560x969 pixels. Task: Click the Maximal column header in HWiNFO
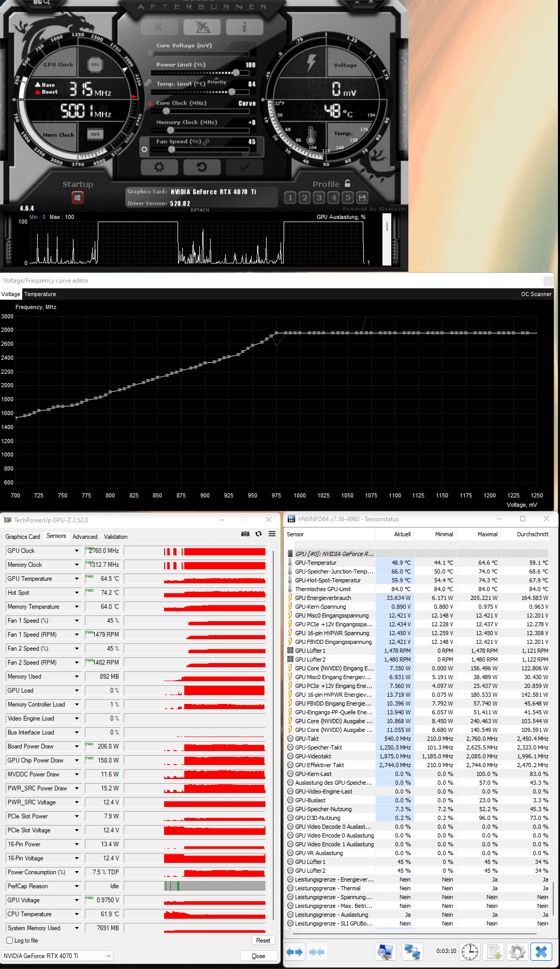click(478, 534)
